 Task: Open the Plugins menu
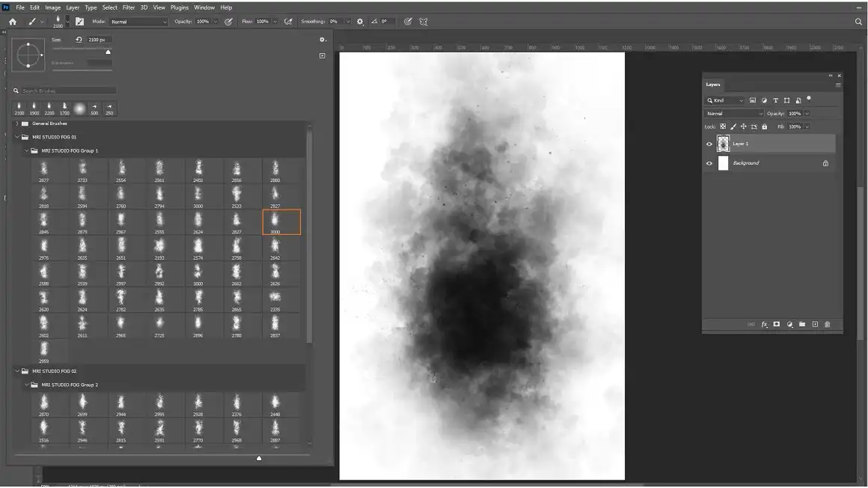click(180, 7)
